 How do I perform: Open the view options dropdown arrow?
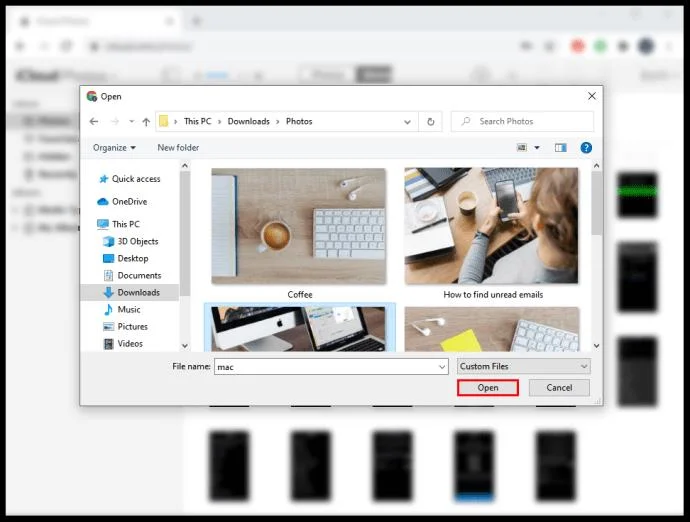pos(537,147)
